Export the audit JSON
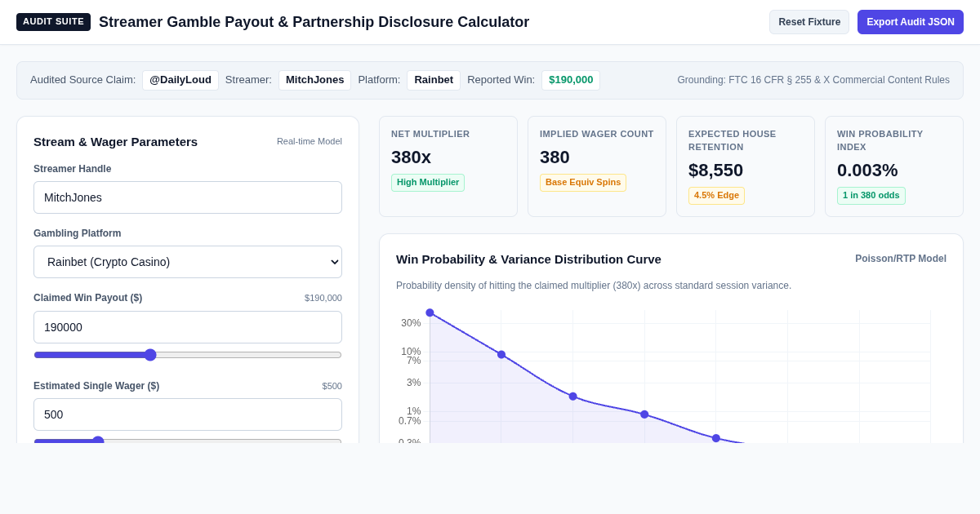Image resolution: width=980 pixels, height=514 pixels. (911, 22)
